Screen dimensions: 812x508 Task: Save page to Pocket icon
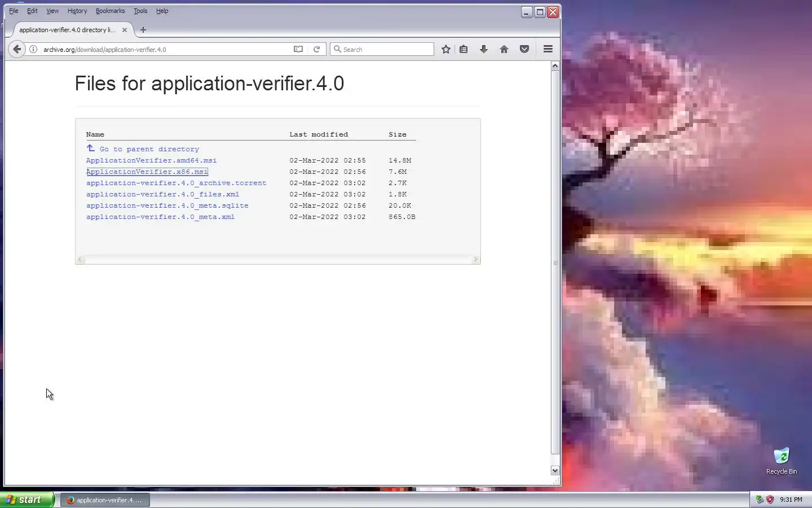(x=524, y=49)
